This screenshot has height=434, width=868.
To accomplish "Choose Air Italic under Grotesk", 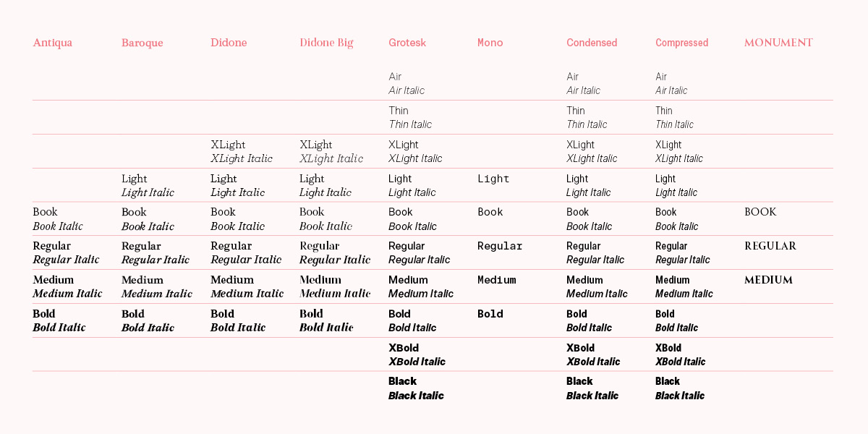I will (407, 90).
